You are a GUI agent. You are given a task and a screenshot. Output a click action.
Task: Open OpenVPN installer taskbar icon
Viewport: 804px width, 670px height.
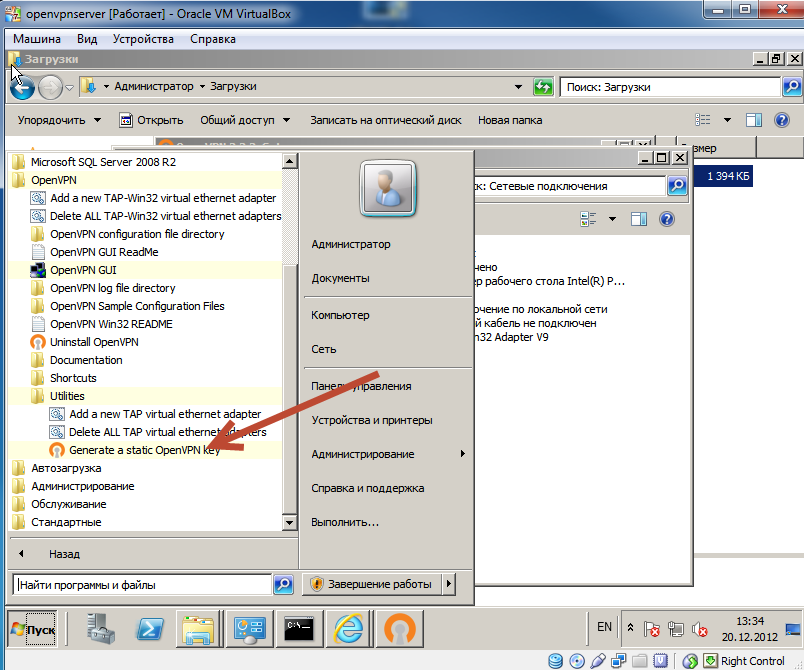[x=399, y=629]
